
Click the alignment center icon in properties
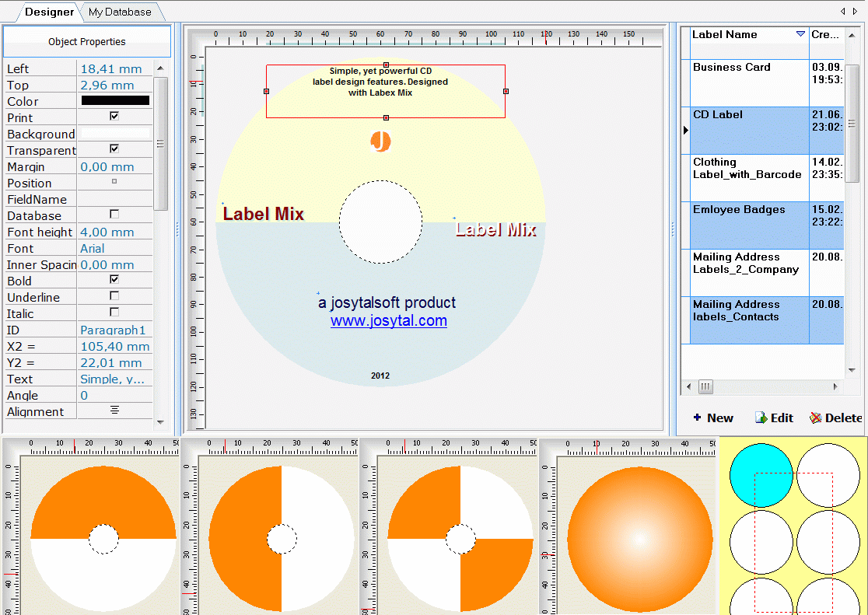(x=114, y=411)
